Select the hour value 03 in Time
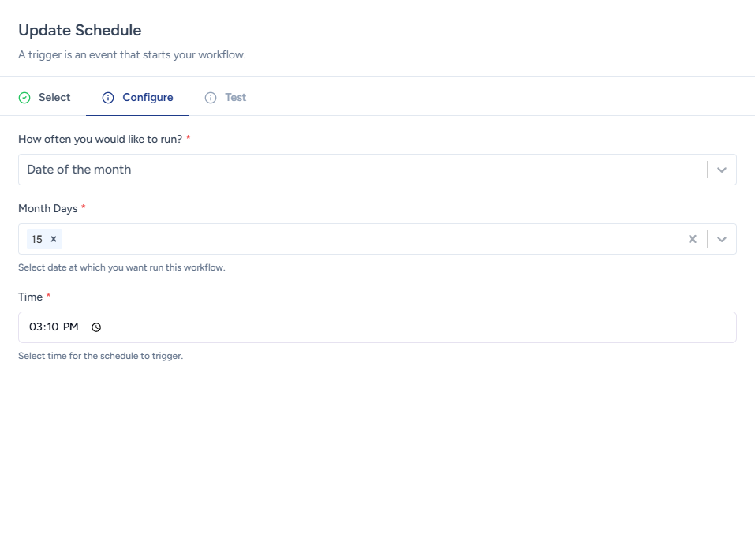755x560 pixels. coord(36,327)
